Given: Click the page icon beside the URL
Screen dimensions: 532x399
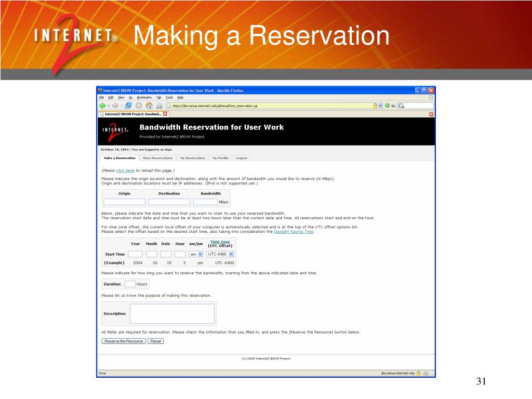Looking at the screenshot, I should point(169,106).
